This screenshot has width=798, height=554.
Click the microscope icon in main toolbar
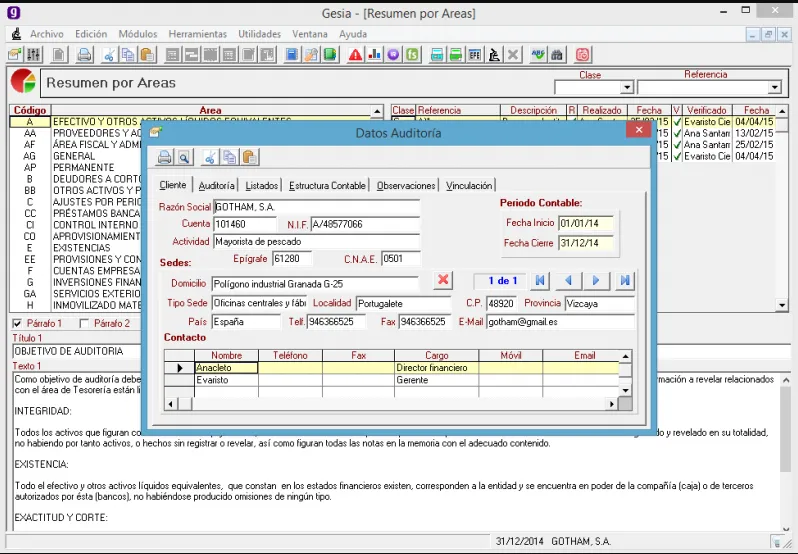tap(494, 54)
